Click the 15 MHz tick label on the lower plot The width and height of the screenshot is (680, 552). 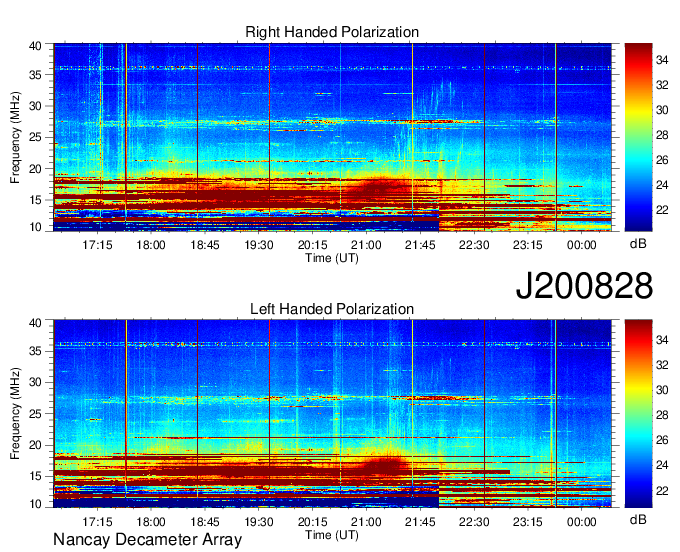(x=35, y=477)
